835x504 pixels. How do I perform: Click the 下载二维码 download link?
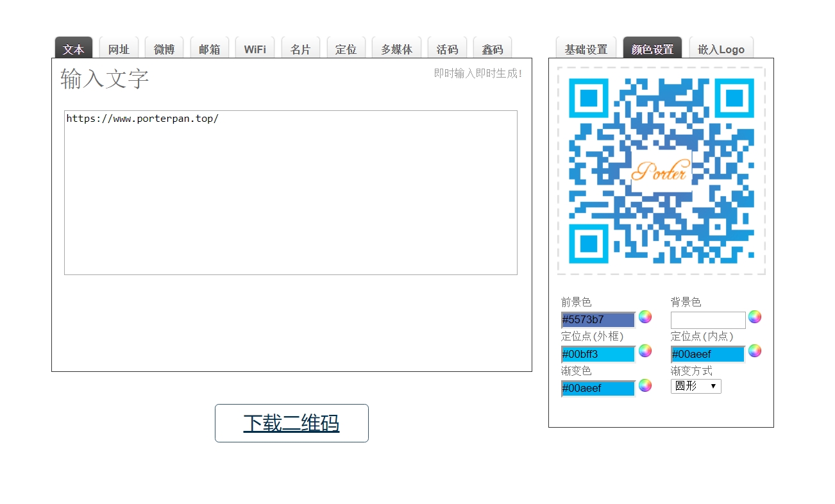[x=291, y=423]
